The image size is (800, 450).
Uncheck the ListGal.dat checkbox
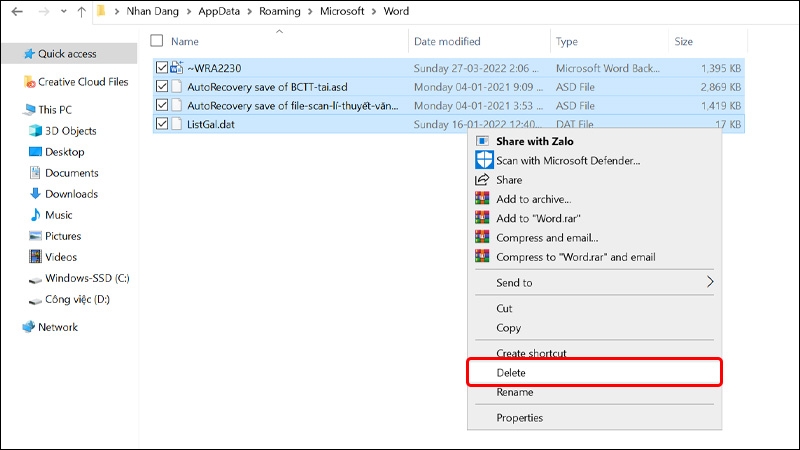162,124
